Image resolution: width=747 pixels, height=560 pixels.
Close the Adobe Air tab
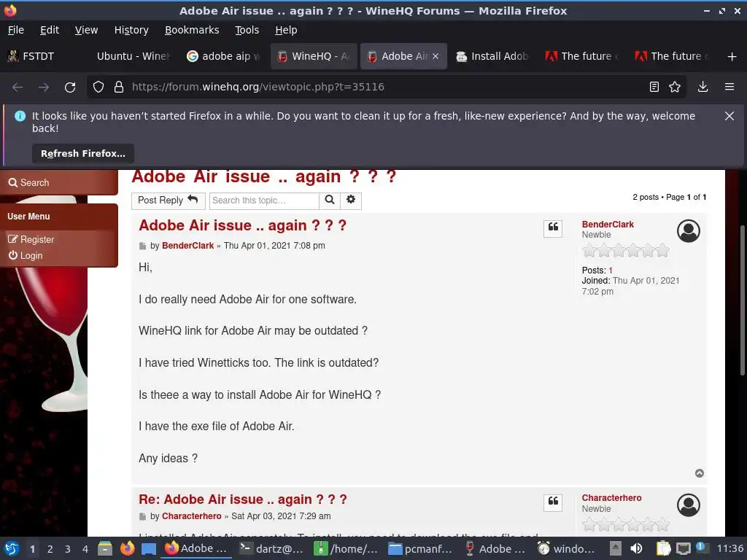point(436,56)
